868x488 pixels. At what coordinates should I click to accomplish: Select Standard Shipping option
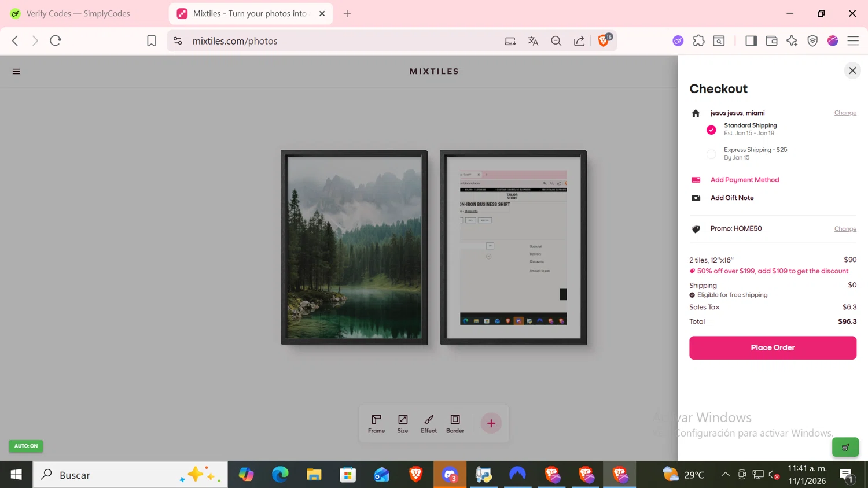pos(711,130)
